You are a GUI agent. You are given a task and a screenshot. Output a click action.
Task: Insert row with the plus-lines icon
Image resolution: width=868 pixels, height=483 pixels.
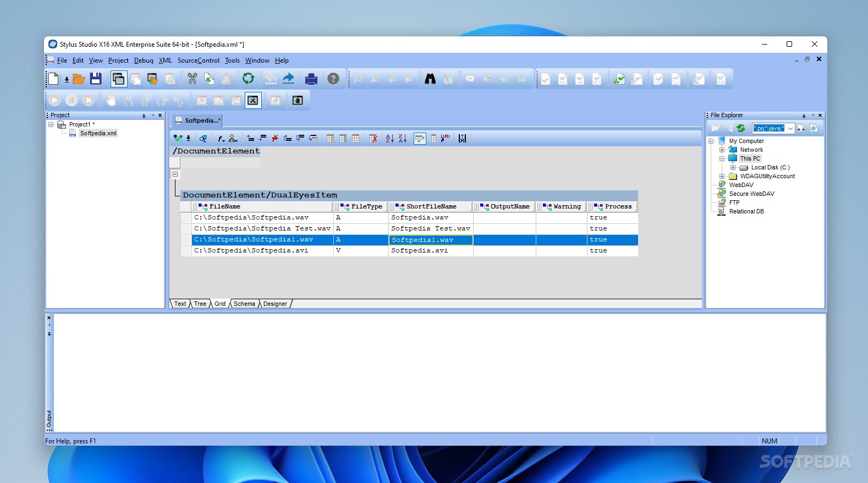point(250,138)
